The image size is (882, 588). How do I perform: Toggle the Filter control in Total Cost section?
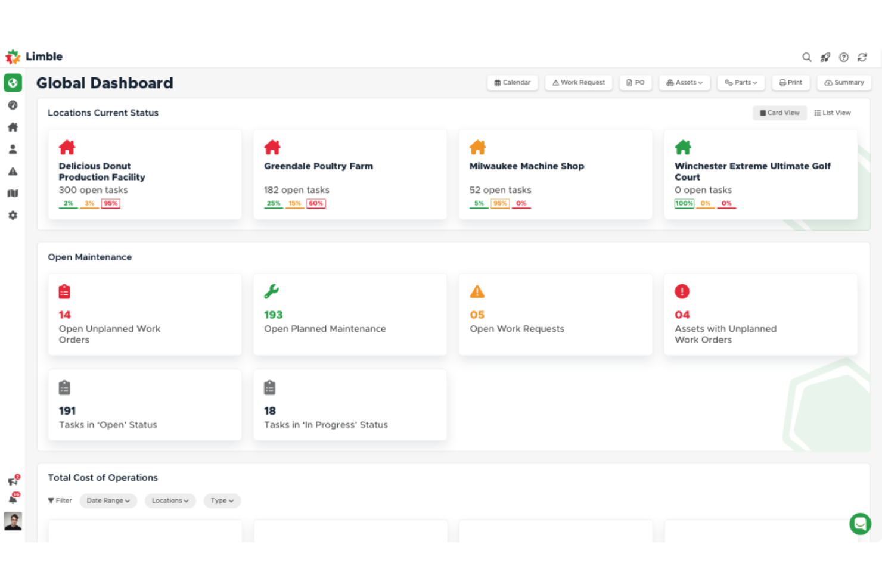pyautogui.click(x=59, y=500)
